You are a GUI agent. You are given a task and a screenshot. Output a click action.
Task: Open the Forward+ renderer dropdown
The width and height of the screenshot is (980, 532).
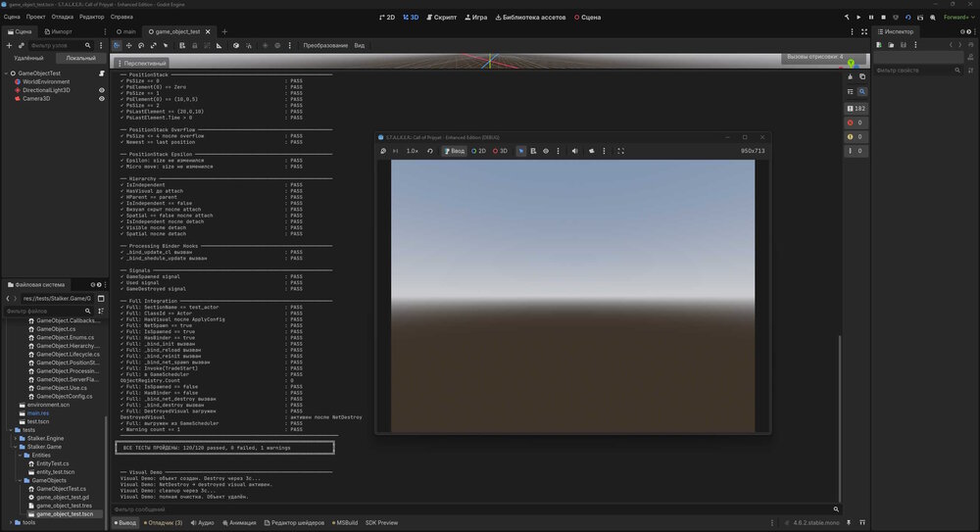(958, 18)
